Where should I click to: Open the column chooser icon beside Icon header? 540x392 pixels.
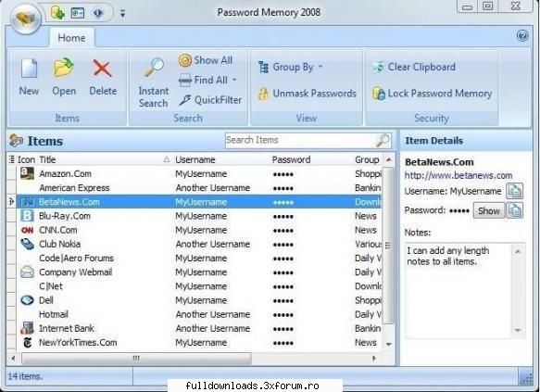[12, 159]
